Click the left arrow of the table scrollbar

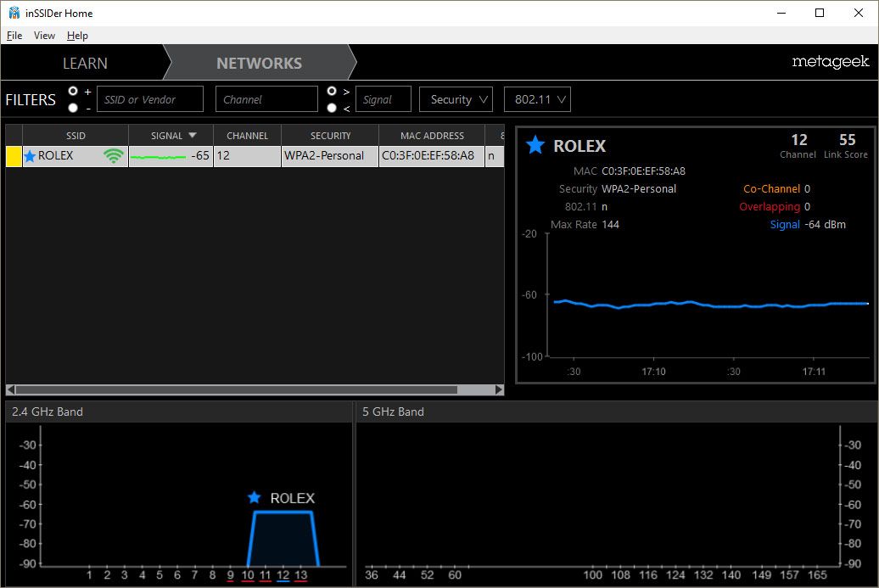[x=10, y=389]
